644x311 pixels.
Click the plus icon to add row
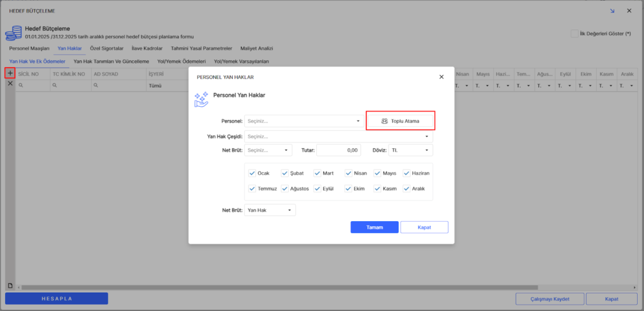(x=9, y=74)
